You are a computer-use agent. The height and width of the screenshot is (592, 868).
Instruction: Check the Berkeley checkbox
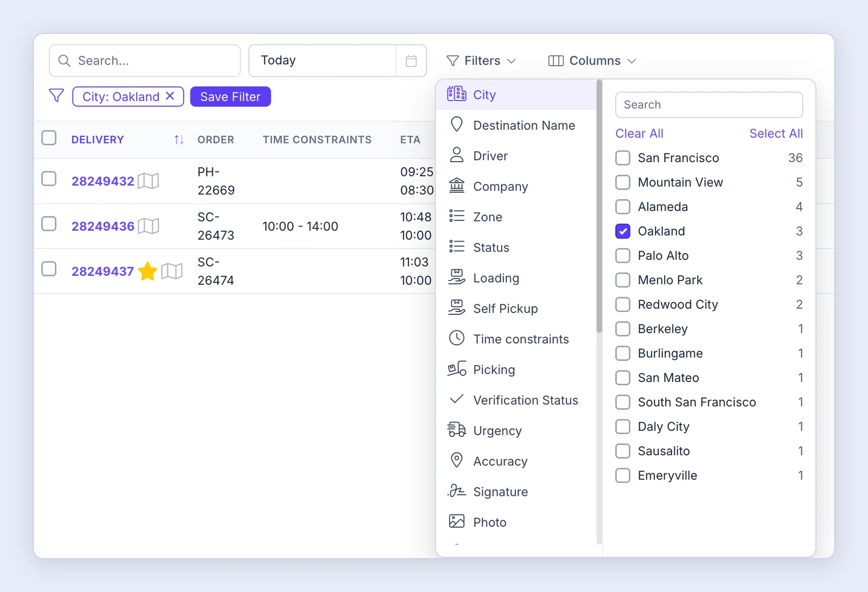click(x=623, y=329)
